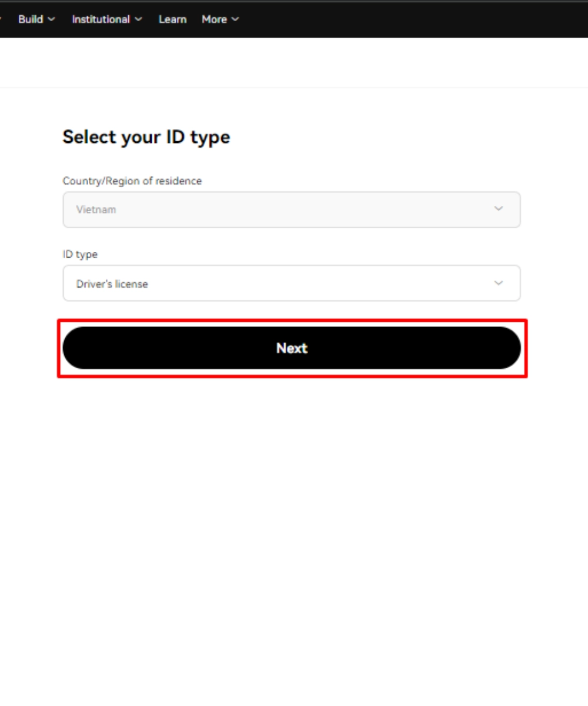Viewport: 588px width, 706px height.
Task: Click the partially visible chevron left of Build
Action: coord(1,19)
